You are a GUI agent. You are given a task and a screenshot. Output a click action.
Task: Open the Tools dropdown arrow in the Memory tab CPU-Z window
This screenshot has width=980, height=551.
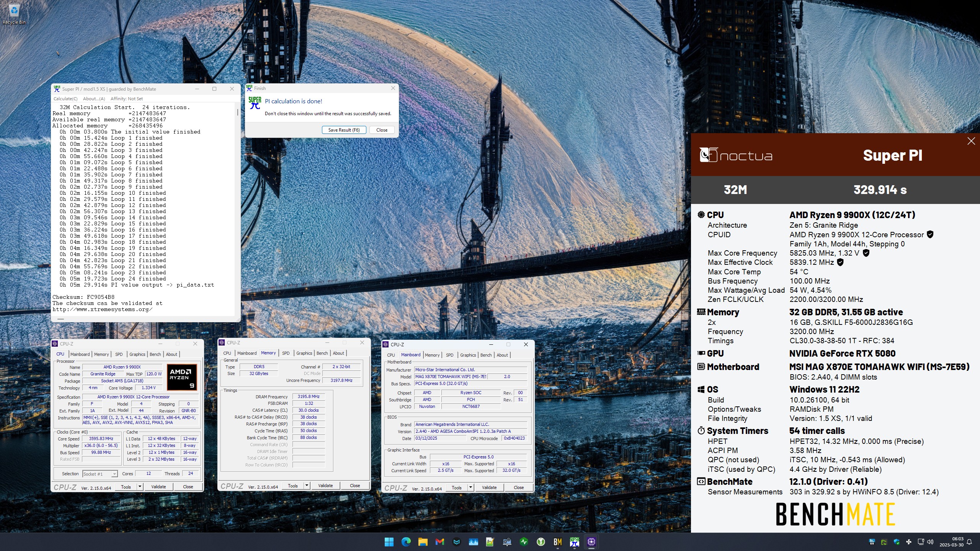[307, 486]
